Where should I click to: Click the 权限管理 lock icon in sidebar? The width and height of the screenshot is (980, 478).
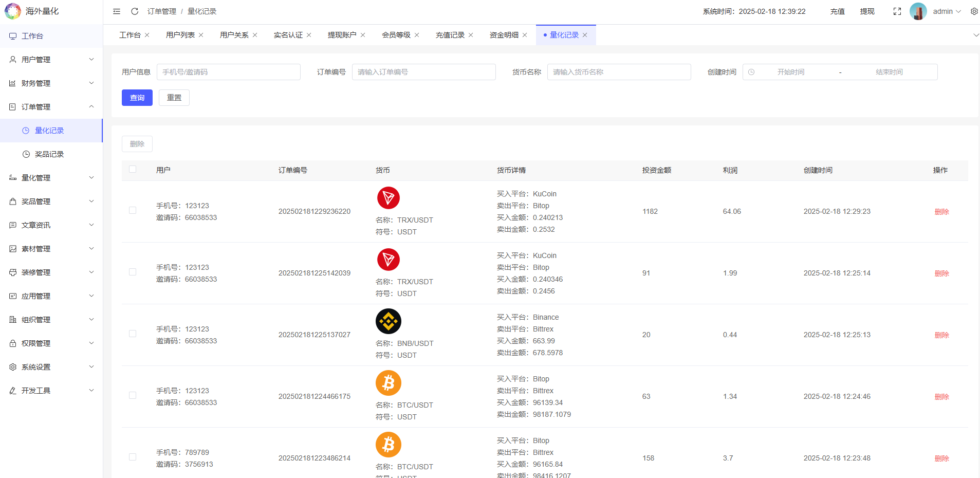coord(13,343)
